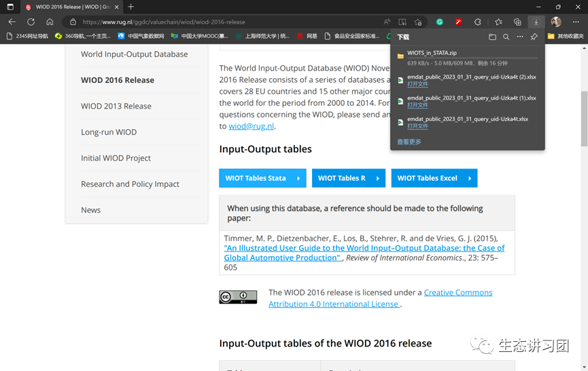Screen dimensions: 588x371
Task: Click WIOTS_in_STATA.zip download progress bar
Action: click(472, 58)
